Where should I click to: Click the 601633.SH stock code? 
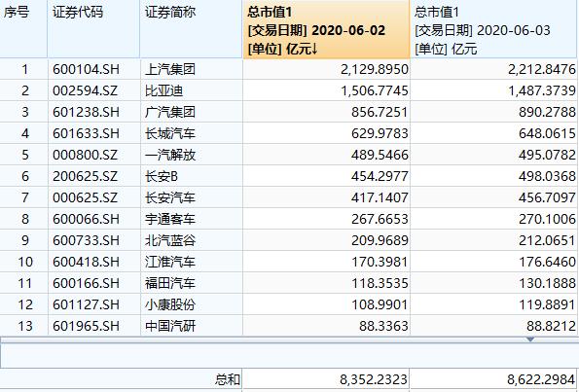pos(86,133)
